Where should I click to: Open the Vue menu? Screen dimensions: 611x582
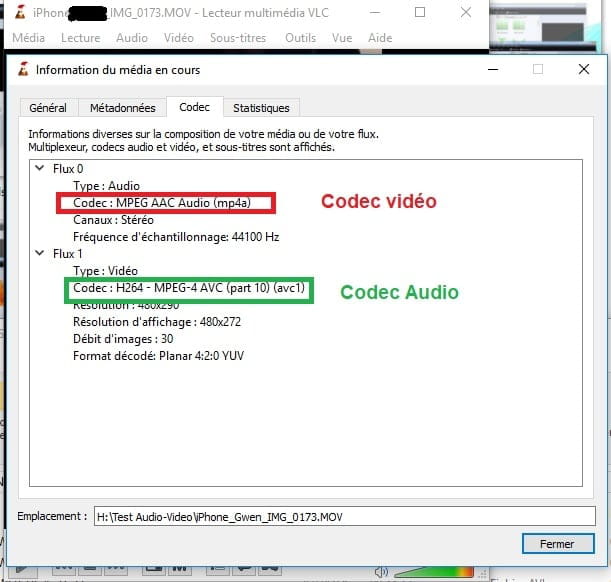coord(342,38)
